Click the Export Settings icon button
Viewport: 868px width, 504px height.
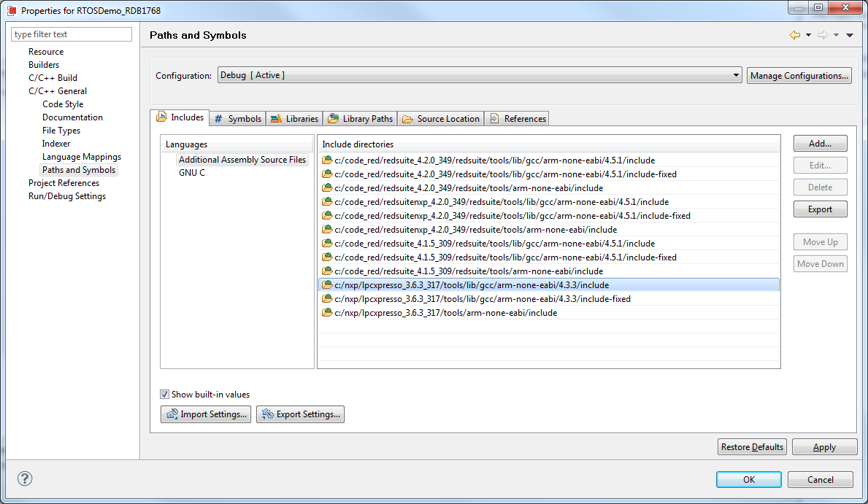(300, 414)
